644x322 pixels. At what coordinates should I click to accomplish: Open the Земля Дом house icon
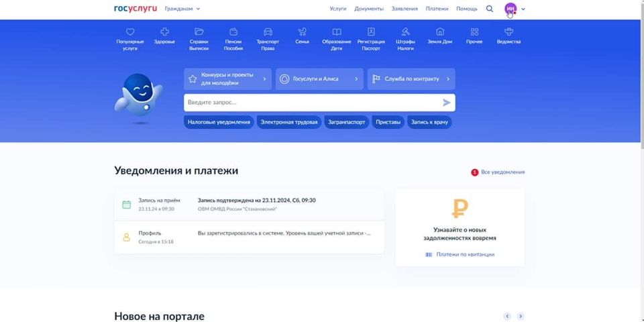click(x=440, y=32)
